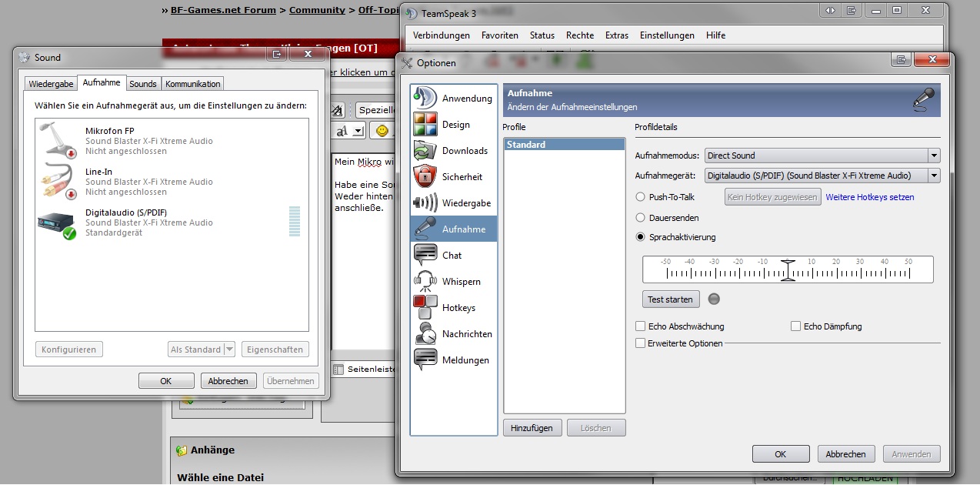This screenshot has height=485, width=980.
Task: Open the Hilfe menu
Action: click(716, 35)
